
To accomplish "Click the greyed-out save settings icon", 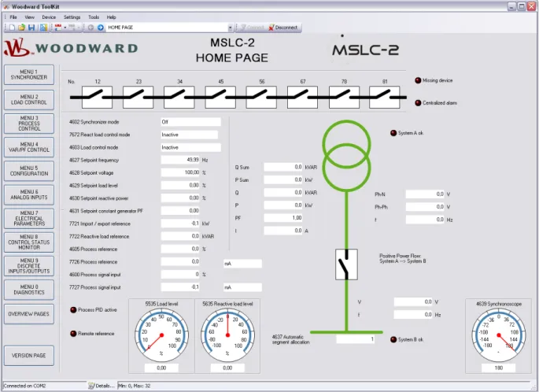I will (72, 28).
